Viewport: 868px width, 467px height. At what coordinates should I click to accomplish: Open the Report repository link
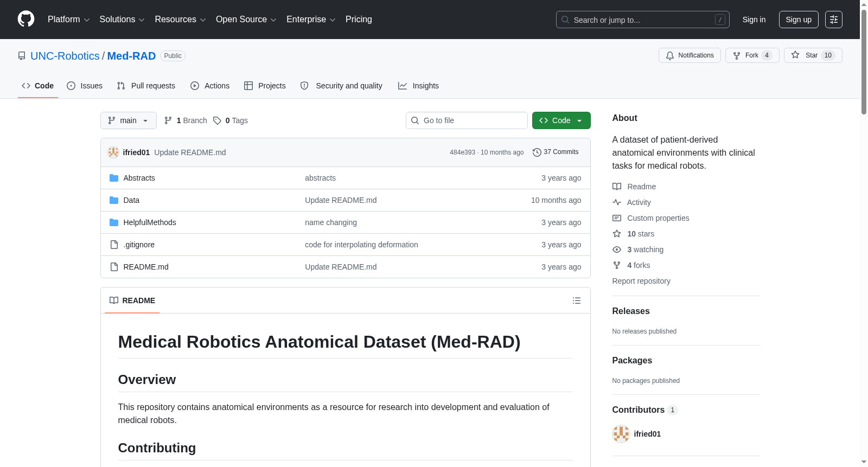point(641,281)
